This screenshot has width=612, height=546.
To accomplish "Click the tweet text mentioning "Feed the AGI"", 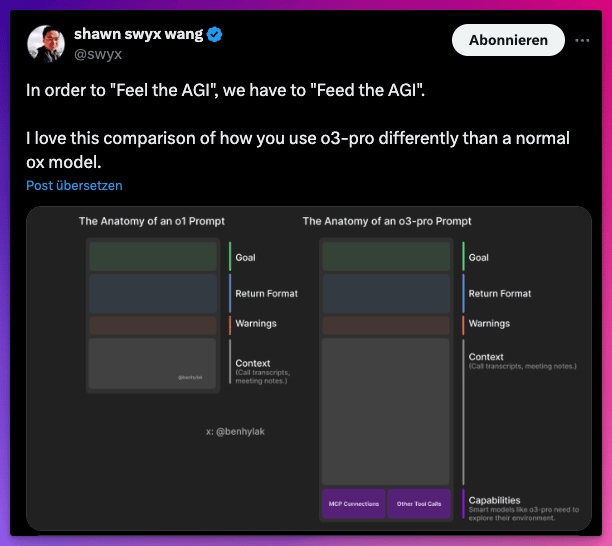I will (225, 90).
